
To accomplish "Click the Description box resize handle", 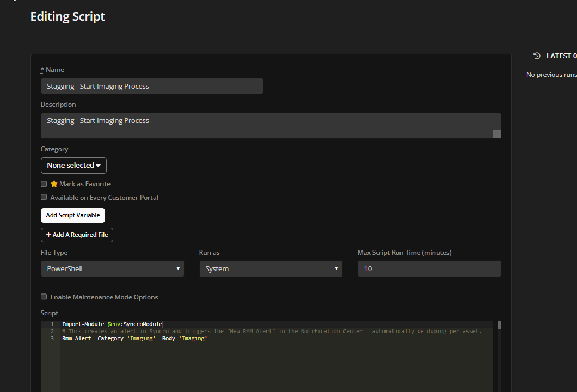I will [496, 134].
